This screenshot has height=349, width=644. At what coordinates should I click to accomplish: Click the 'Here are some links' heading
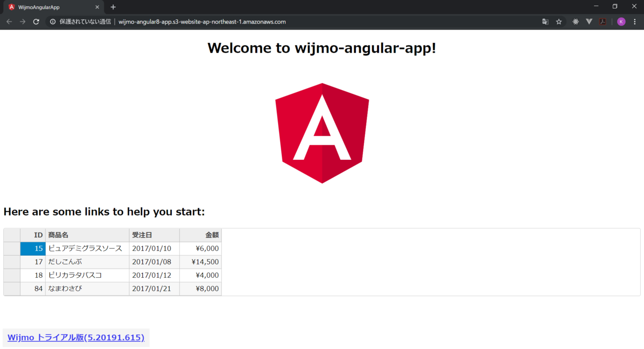coord(104,212)
